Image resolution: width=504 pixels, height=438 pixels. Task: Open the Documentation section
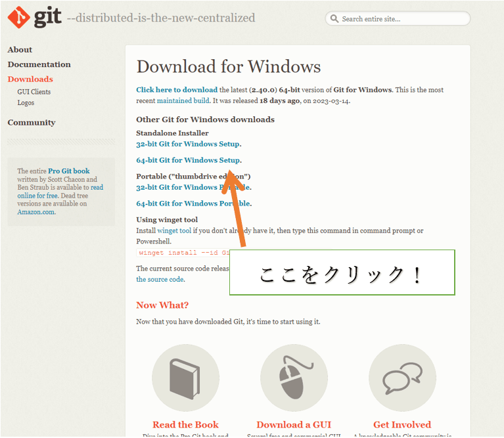39,64
